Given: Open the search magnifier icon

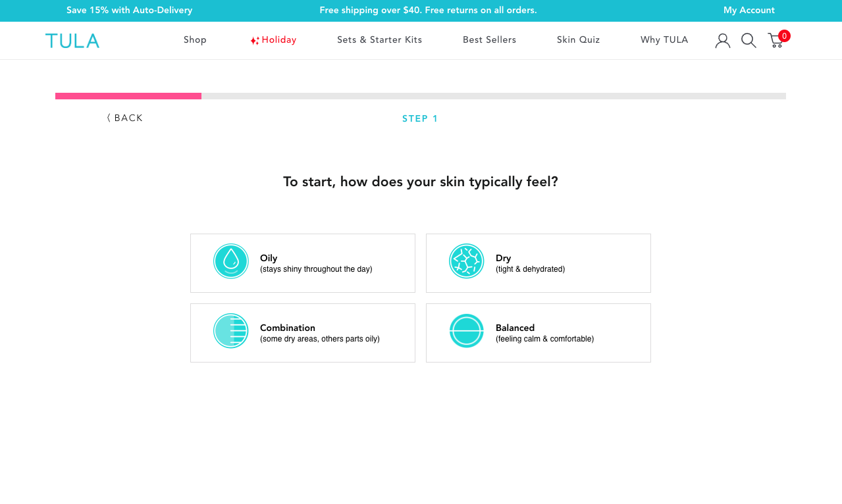Looking at the screenshot, I should pos(749,41).
